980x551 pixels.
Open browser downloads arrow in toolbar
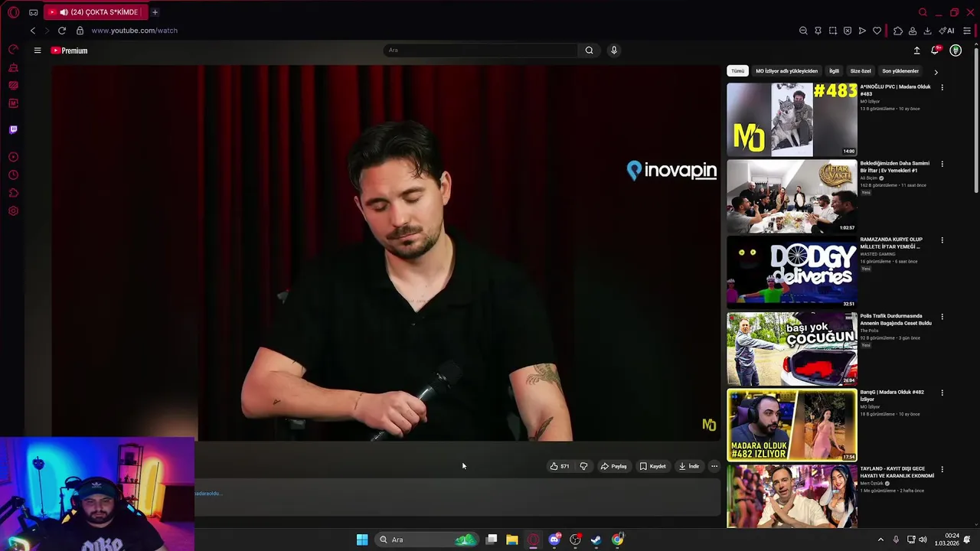click(x=927, y=31)
